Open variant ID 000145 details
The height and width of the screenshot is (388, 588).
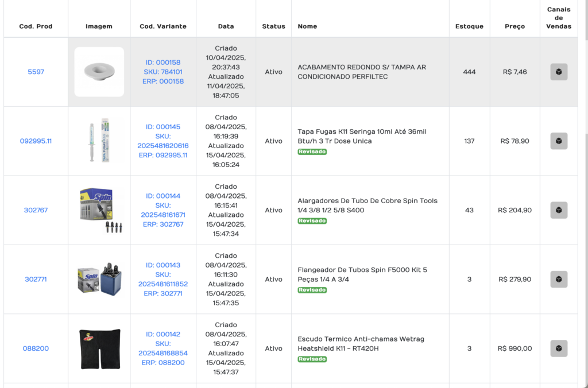[x=163, y=127]
